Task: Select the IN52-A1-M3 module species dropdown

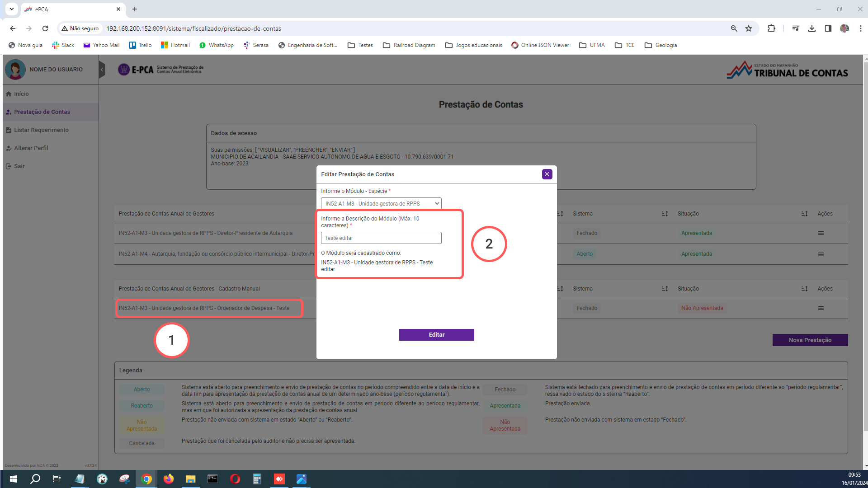Action: [381, 203]
